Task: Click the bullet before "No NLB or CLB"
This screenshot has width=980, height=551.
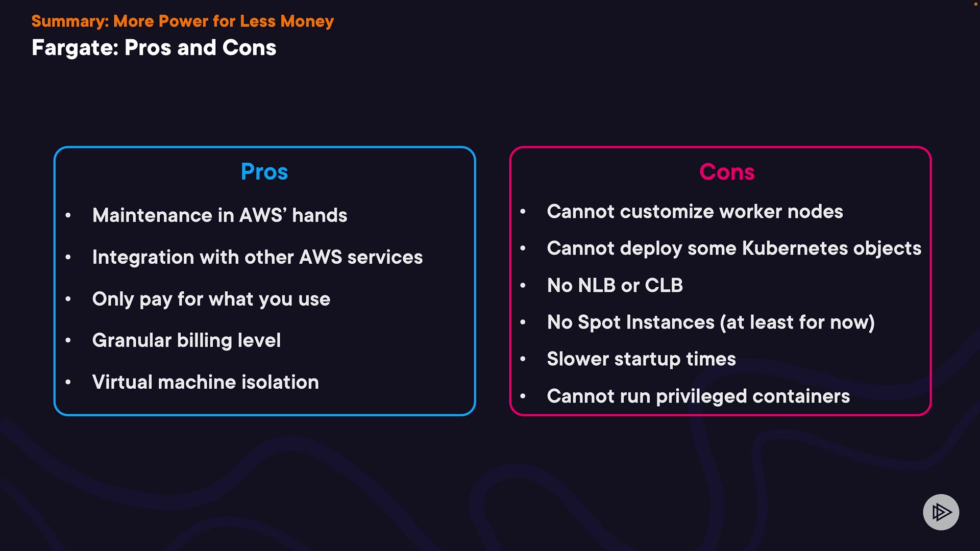Action: pyautogui.click(x=523, y=285)
